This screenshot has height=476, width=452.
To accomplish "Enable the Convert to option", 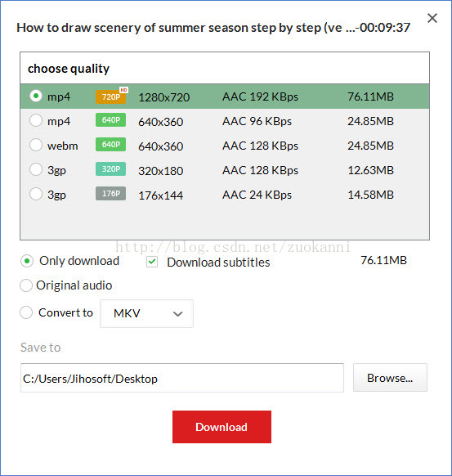I will (x=26, y=312).
